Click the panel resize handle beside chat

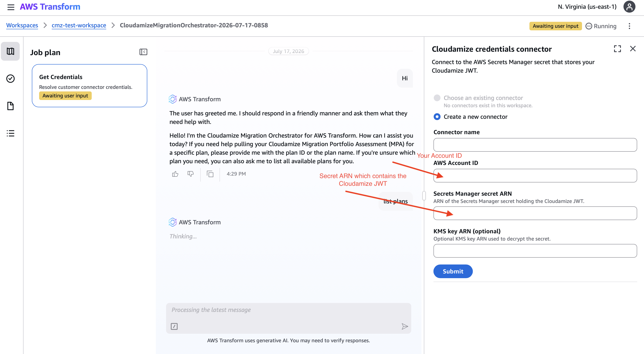click(424, 196)
